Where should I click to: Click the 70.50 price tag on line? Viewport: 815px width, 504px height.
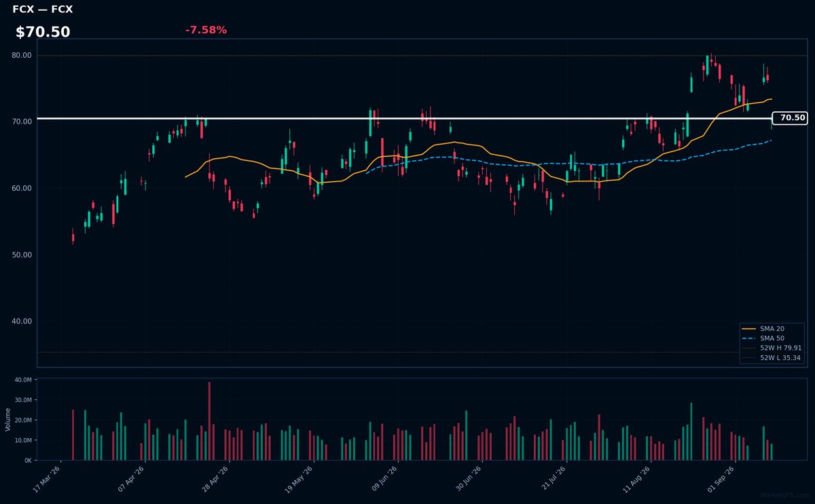pyautogui.click(x=790, y=118)
